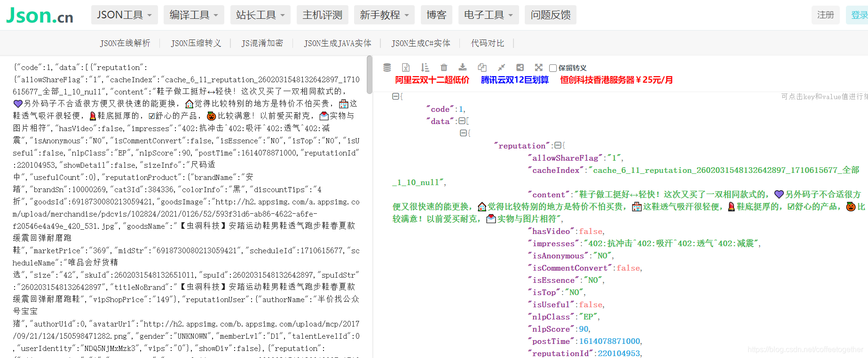The width and height of the screenshot is (868, 358).
Task: Click the false value of hasVideo
Action: (591, 231)
